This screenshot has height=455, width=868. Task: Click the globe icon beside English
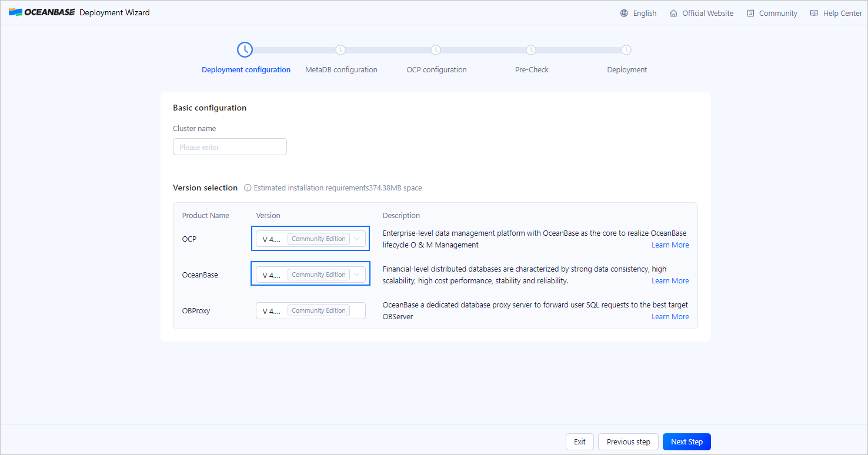(623, 12)
